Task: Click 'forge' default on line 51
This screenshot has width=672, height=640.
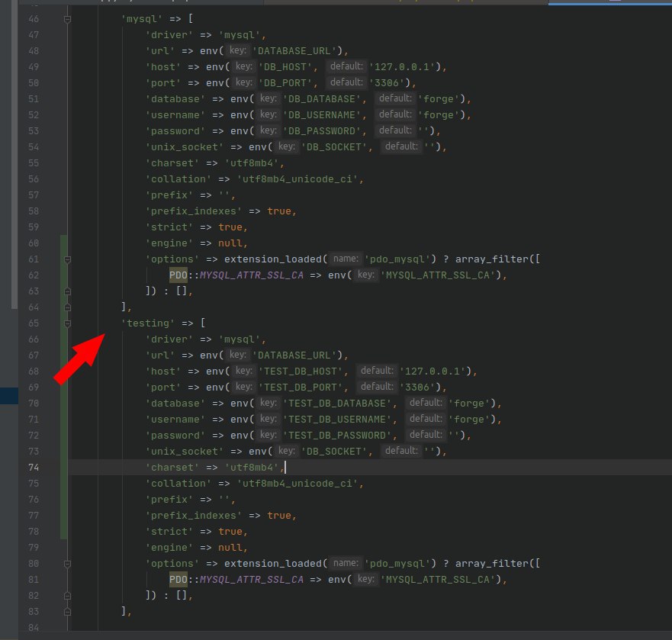Action: tap(439, 99)
